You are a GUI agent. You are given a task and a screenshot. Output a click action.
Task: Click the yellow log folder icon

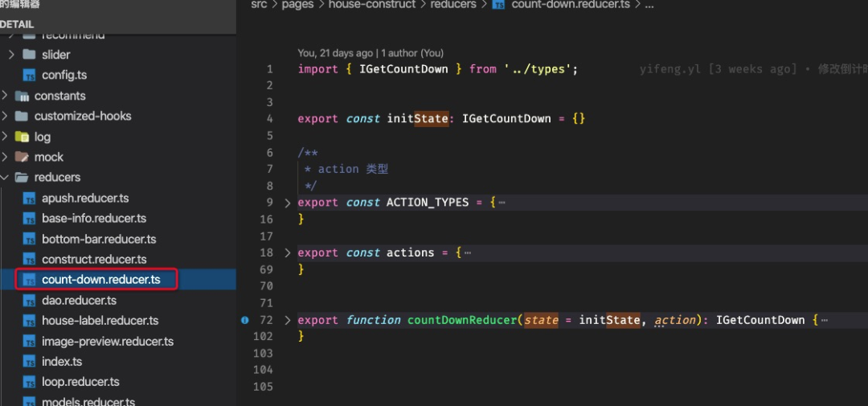(22, 137)
